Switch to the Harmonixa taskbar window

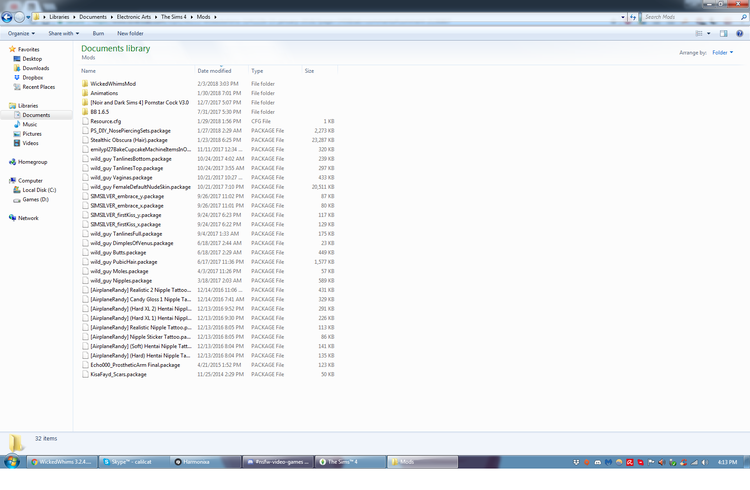[206, 462]
